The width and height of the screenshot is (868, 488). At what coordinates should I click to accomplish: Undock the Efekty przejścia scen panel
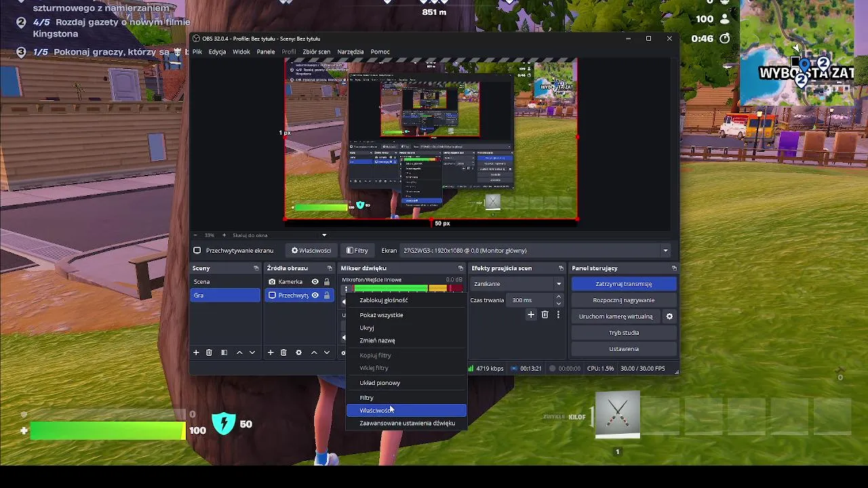pos(561,268)
